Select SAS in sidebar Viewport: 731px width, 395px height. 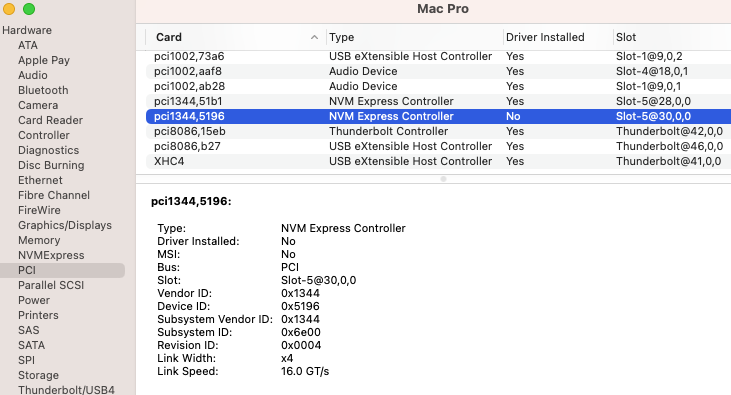click(28, 330)
